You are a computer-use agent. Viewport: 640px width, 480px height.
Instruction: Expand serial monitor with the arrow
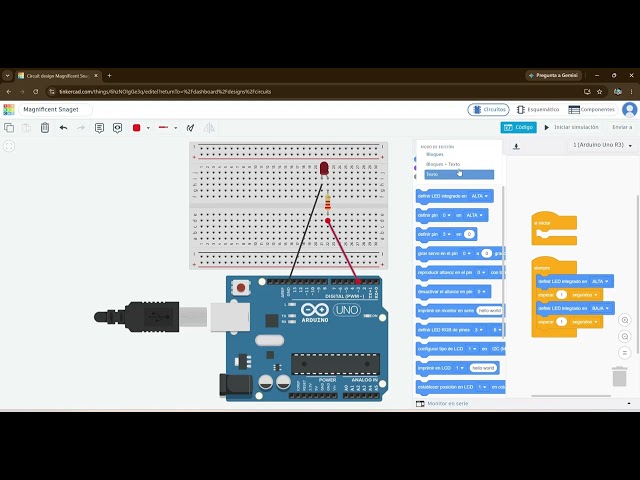(x=629, y=404)
